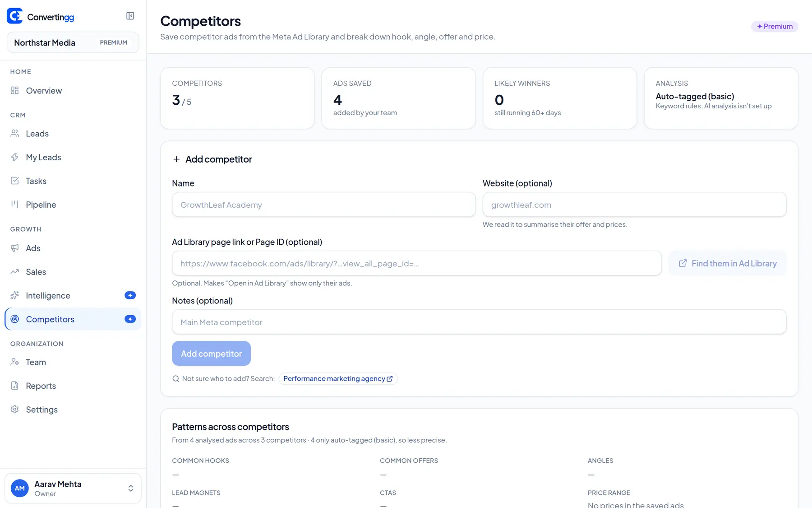Click the Notes (optional) input field
This screenshot has width=812, height=508.
[x=479, y=322]
